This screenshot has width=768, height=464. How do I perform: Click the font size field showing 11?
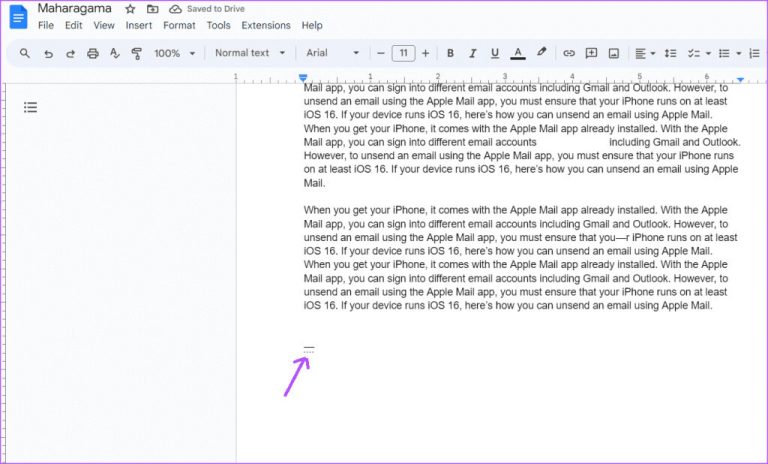click(x=403, y=53)
